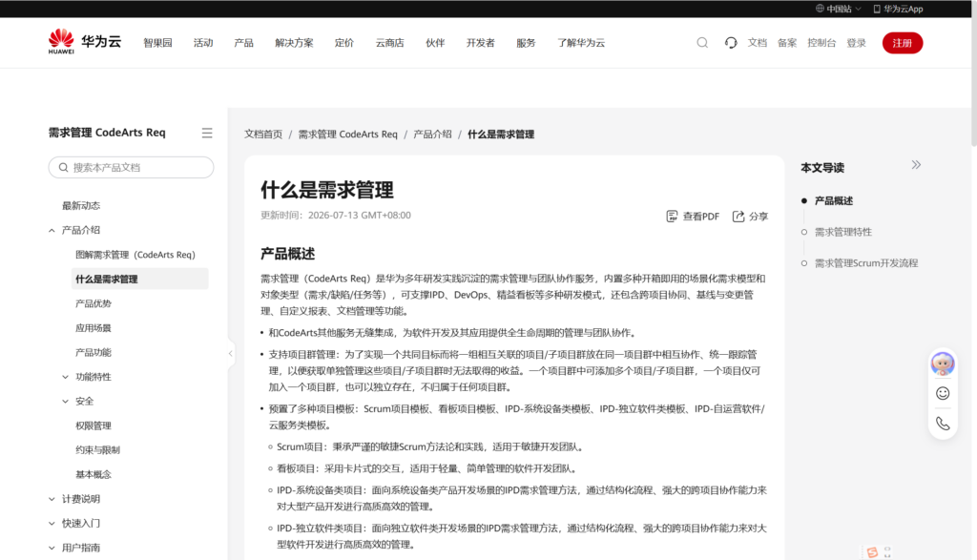Viewport: 977px width, 560px height.
Task: Open 应用场景 in the sidebar
Action: tap(94, 327)
